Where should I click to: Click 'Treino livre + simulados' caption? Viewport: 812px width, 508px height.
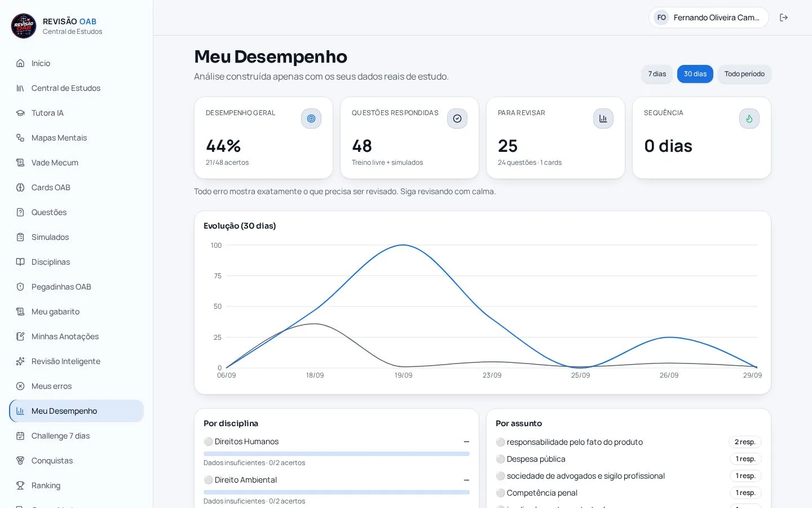387,163
